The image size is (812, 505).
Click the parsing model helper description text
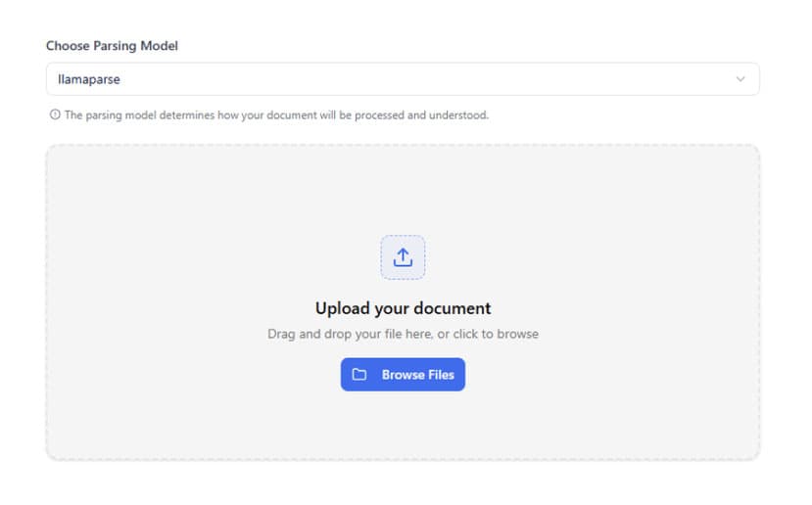click(275, 115)
